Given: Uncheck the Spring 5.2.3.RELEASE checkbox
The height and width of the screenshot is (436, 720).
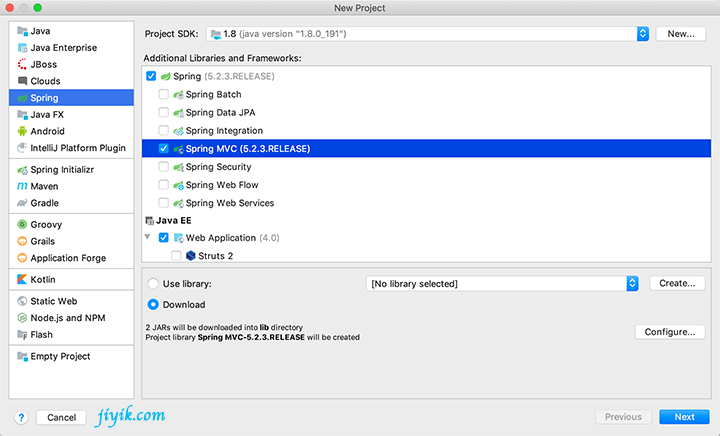Looking at the screenshot, I should pos(151,76).
